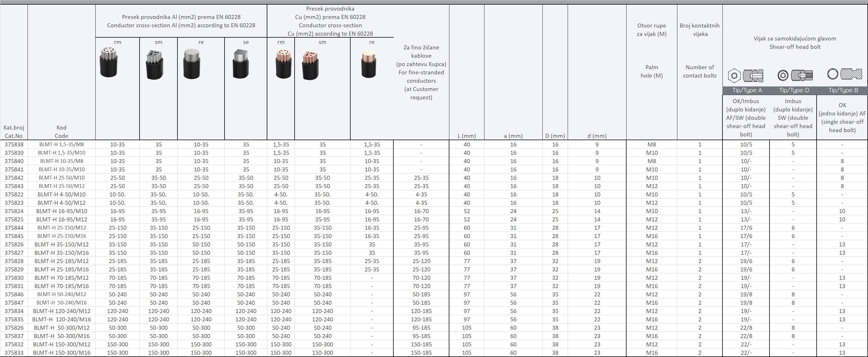Viewport: 868px width, 357px height.
Task: Click the L (mm) column header
Action: click(467, 136)
